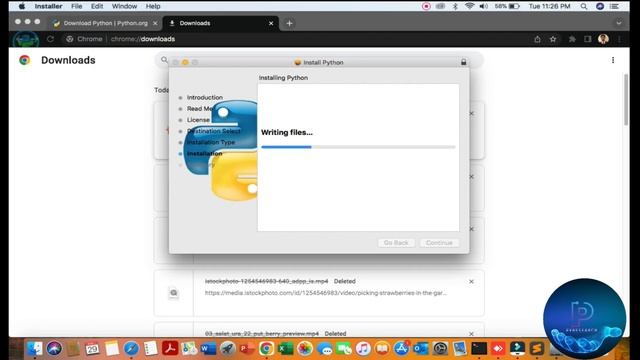Image resolution: width=640 pixels, height=360 pixels.
Task: Reload the Chrome page
Action: (50, 39)
